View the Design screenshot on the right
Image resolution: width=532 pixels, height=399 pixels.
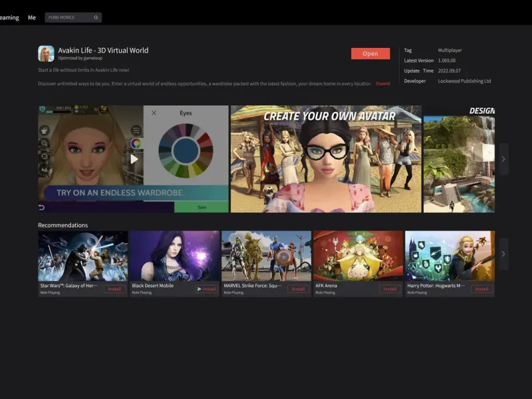[459, 159]
